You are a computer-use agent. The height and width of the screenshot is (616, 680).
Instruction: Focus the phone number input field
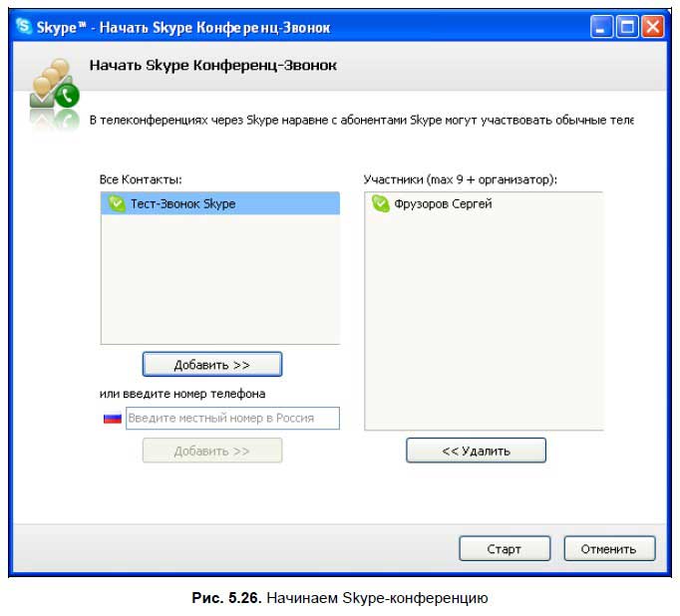click(232, 419)
